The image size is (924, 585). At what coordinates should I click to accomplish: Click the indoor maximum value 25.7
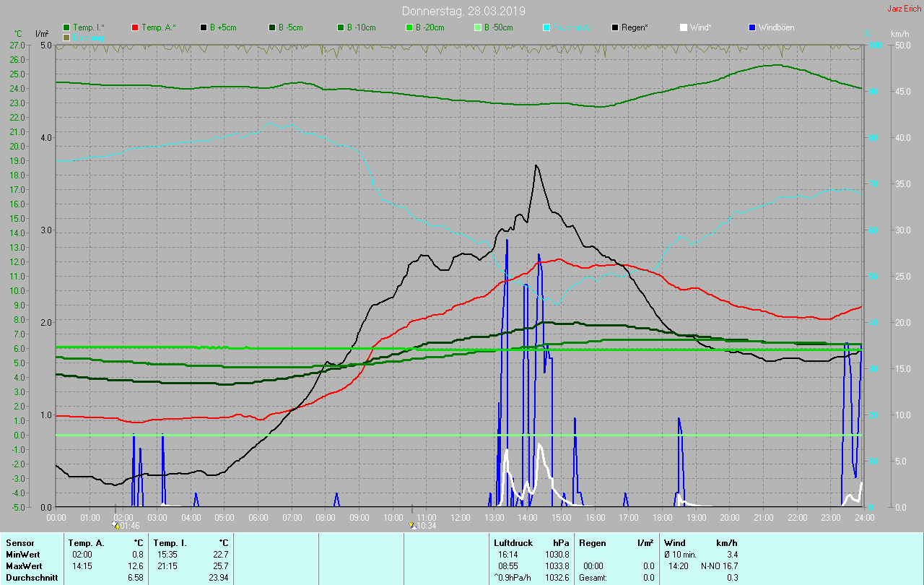tap(220, 566)
